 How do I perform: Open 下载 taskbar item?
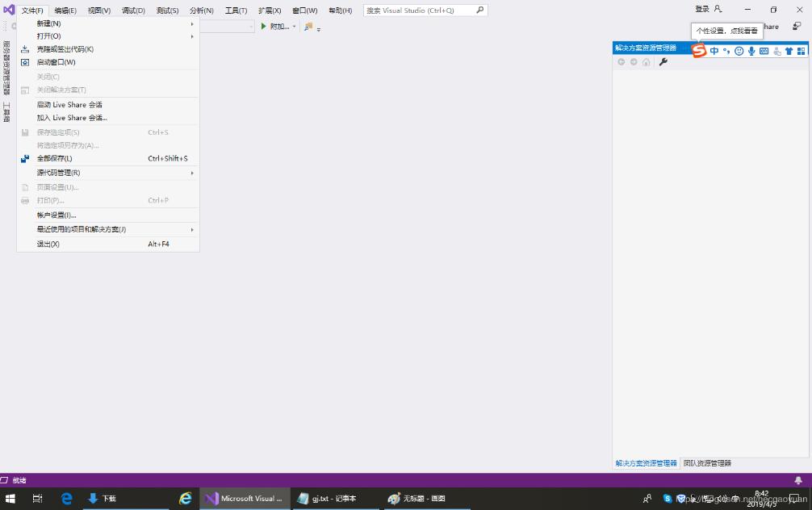point(124,499)
